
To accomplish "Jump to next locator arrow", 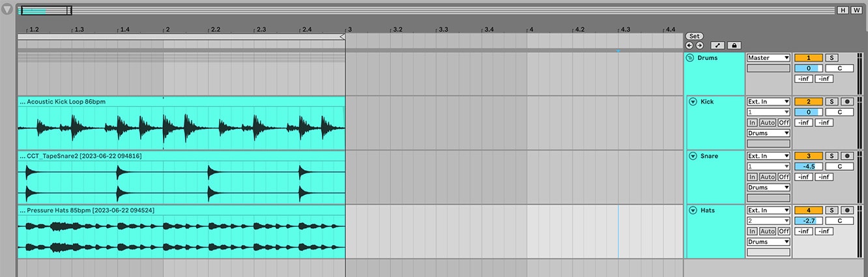I will [699, 46].
